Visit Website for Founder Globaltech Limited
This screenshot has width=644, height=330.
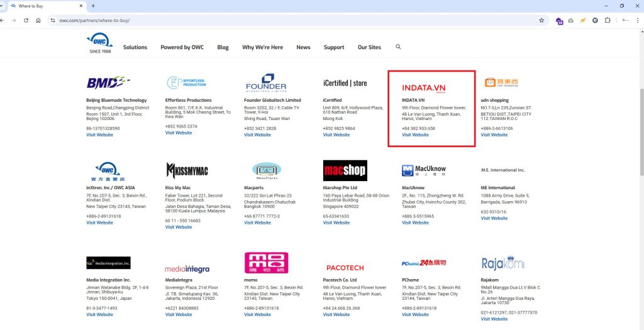[257, 135]
